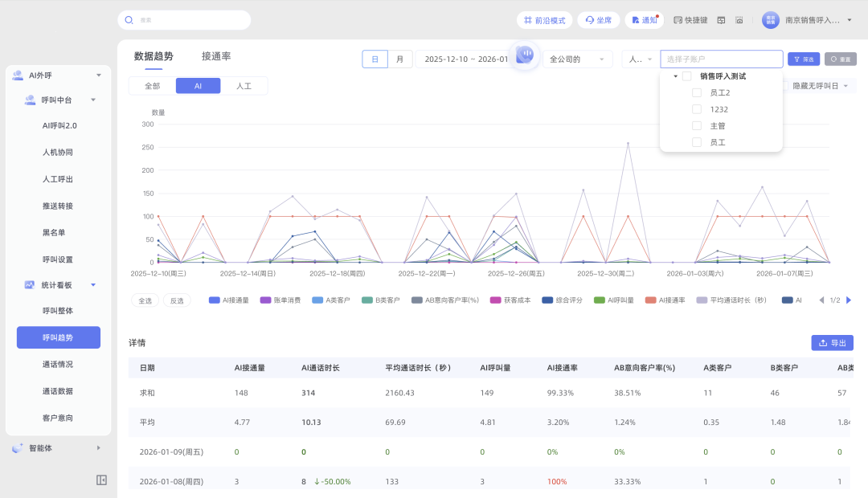Switch to the 接通率 tab
This screenshot has height=498, width=868.
pyautogui.click(x=216, y=57)
